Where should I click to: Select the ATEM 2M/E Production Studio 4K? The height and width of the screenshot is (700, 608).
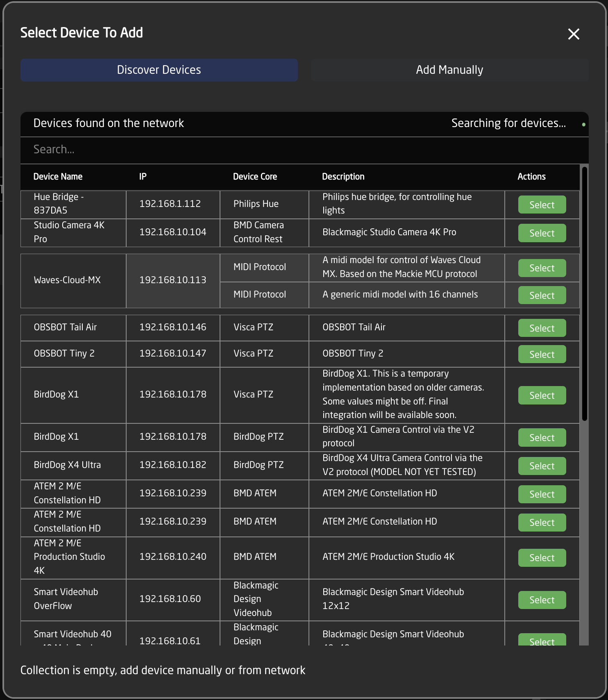(542, 557)
